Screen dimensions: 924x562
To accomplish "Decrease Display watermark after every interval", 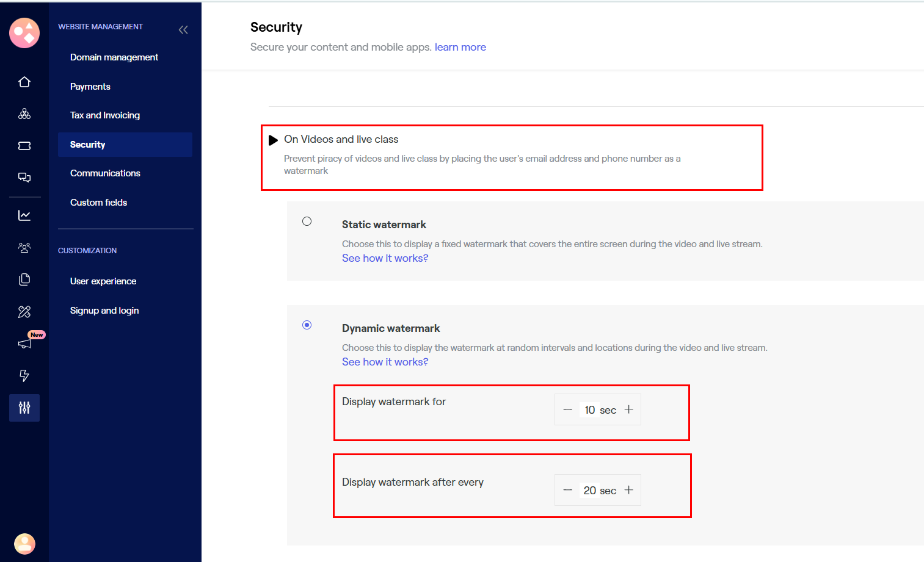I will pos(568,490).
